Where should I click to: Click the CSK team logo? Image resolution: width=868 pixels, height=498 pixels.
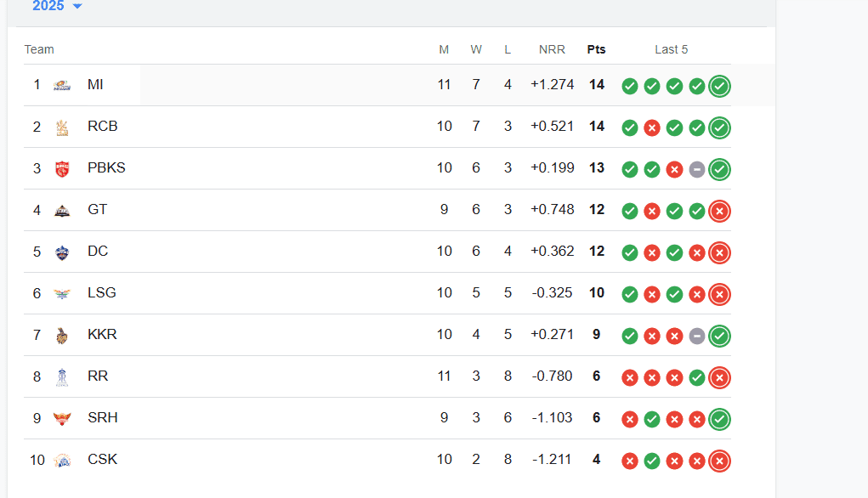(x=62, y=461)
